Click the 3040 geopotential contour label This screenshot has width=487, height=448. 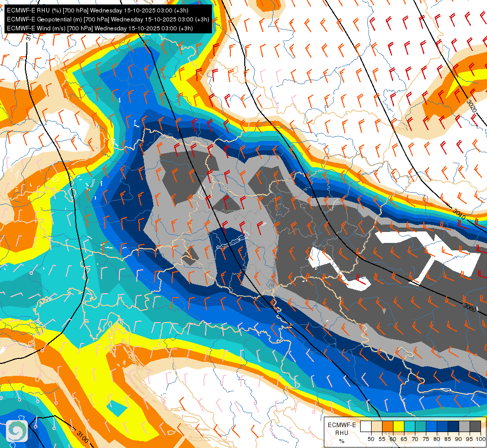coord(459,214)
